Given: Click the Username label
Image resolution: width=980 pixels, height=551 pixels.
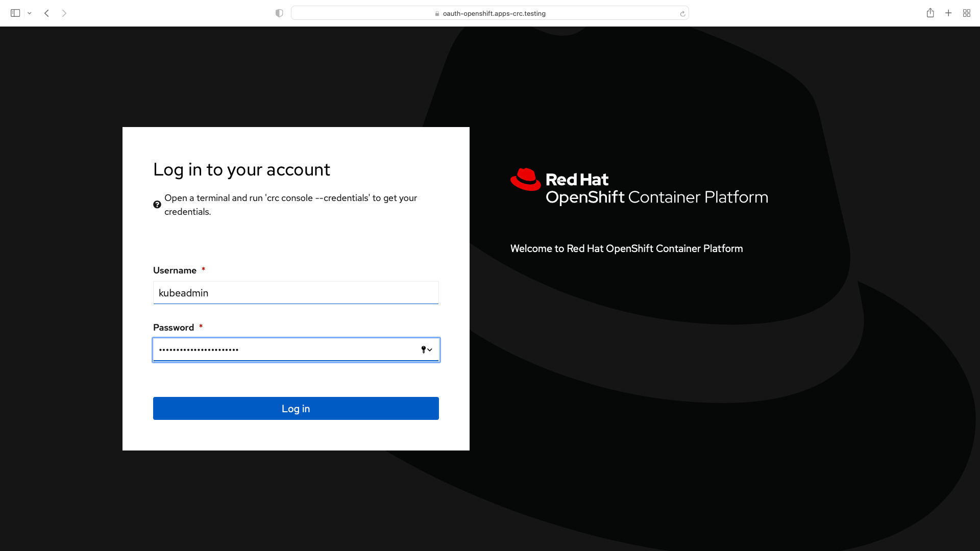Looking at the screenshot, I should point(175,270).
